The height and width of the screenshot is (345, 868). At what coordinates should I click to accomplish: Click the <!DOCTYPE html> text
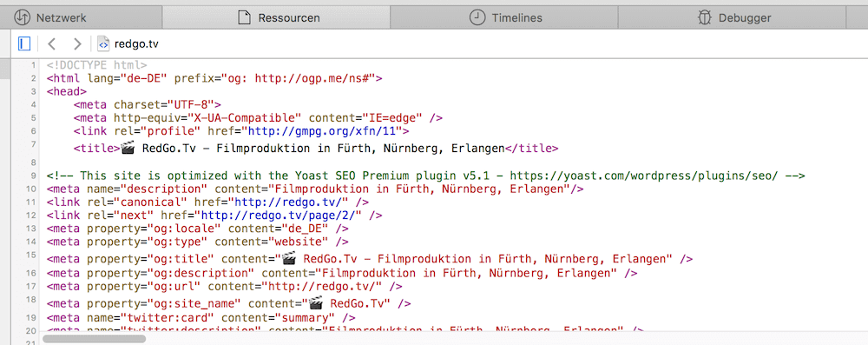click(97, 65)
